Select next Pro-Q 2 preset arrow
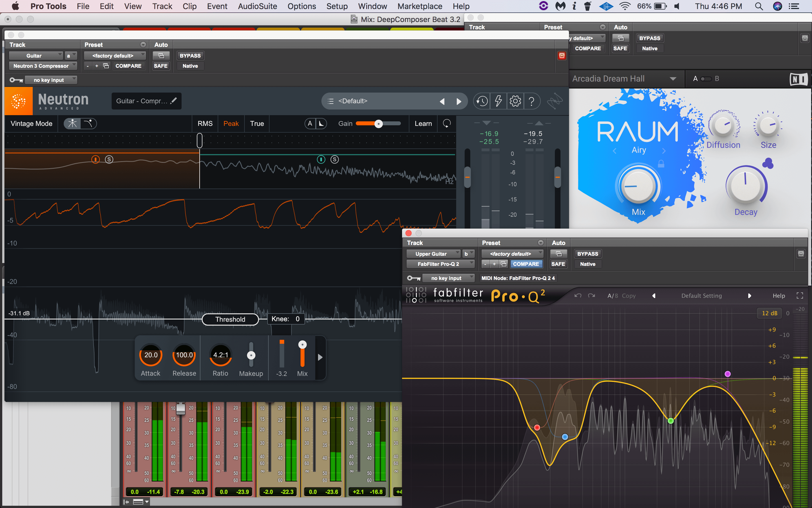This screenshot has width=812, height=508. [749, 296]
